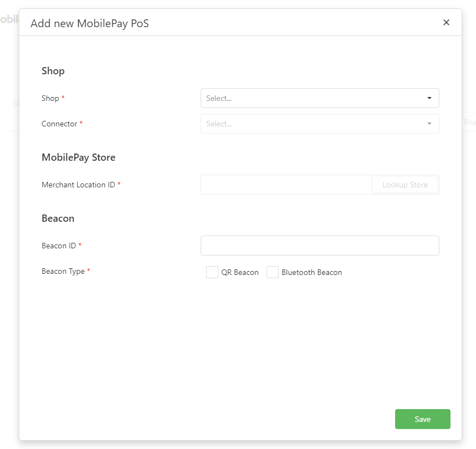
Task: Click the Connector field label
Action: pos(59,124)
